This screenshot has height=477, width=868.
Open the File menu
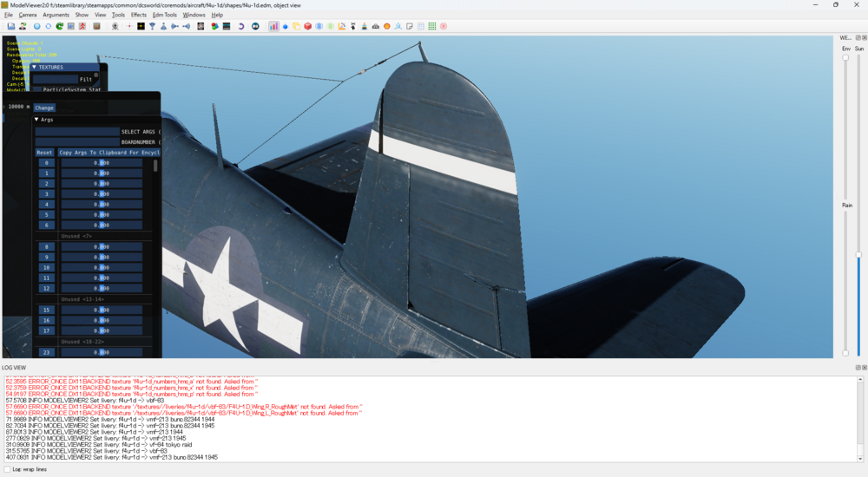coord(9,15)
